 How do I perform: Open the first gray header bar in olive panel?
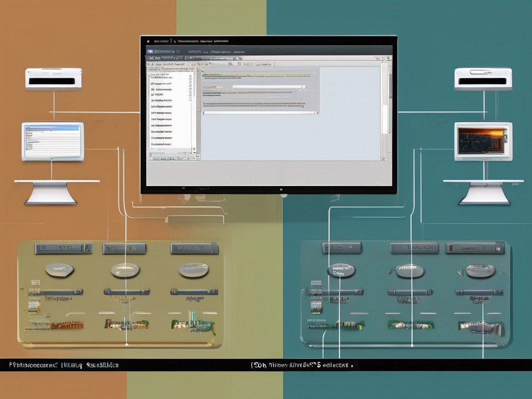pyautogui.click(x=63, y=248)
